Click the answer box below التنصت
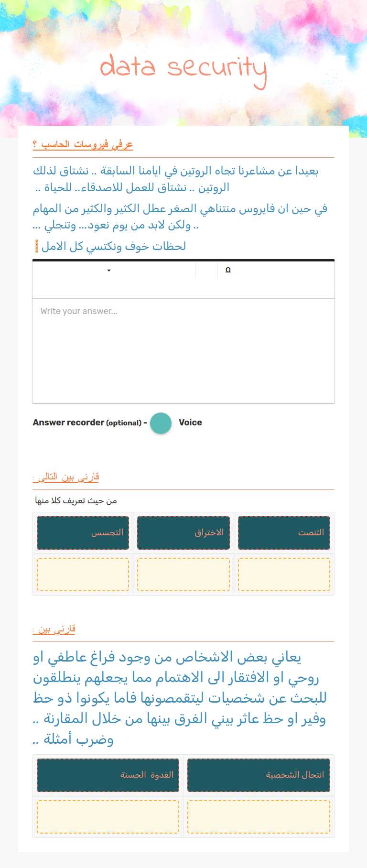The image size is (367, 868). click(284, 574)
